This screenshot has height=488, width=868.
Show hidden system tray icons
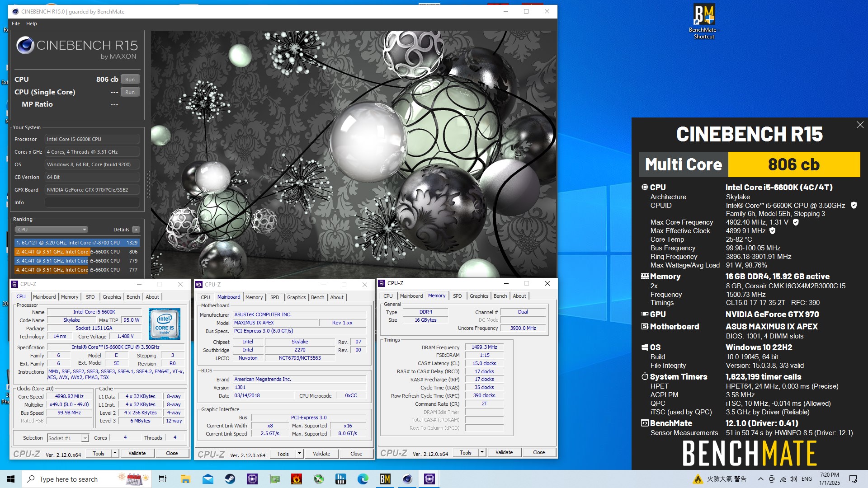(x=761, y=479)
